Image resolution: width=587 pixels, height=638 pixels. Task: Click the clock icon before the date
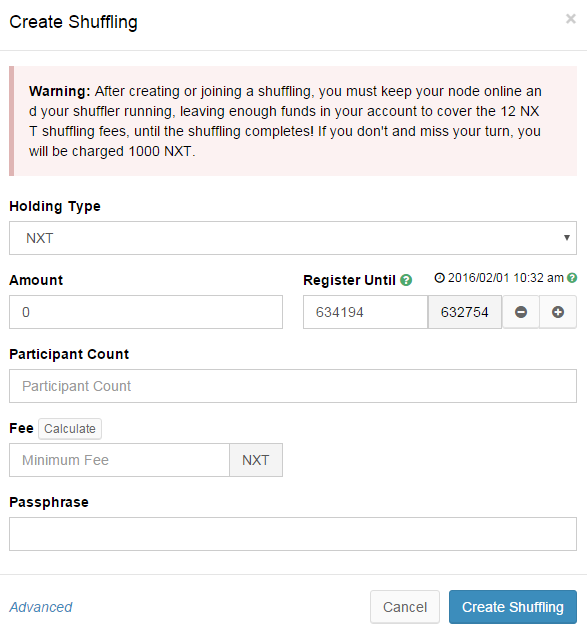point(439,278)
